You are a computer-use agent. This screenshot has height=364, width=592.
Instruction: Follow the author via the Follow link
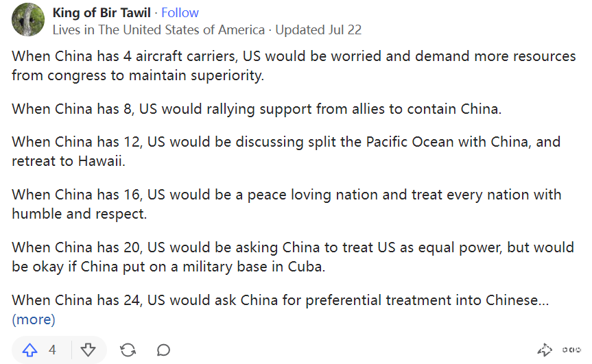[180, 12]
